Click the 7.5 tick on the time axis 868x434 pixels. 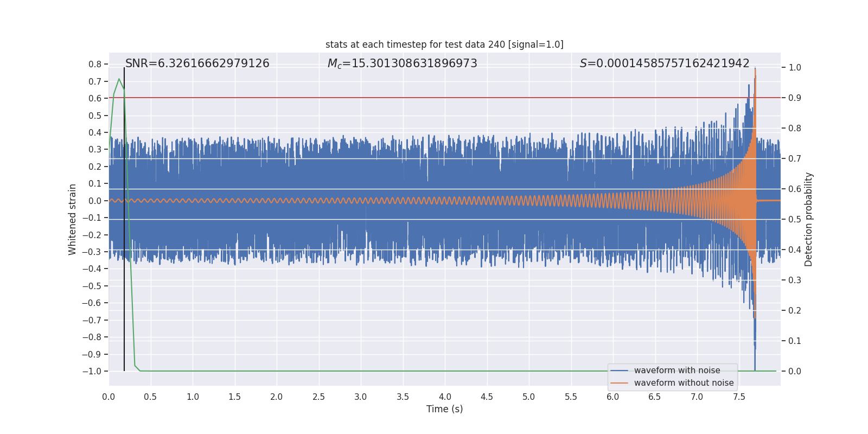pos(739,397)
